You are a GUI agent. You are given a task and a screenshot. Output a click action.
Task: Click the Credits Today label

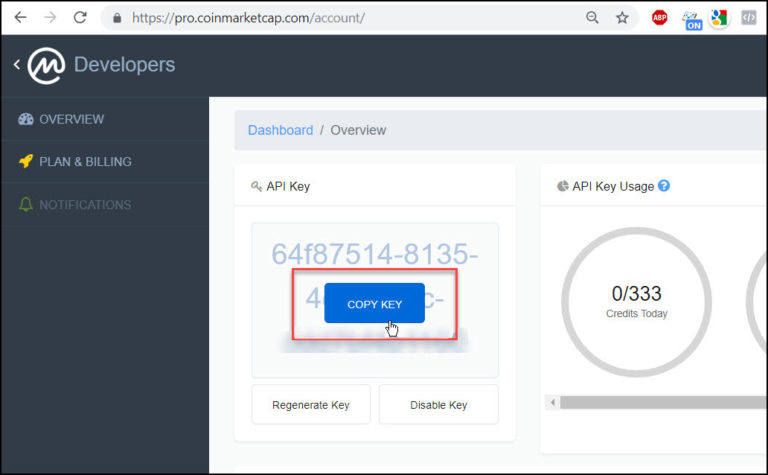[637, 313]
